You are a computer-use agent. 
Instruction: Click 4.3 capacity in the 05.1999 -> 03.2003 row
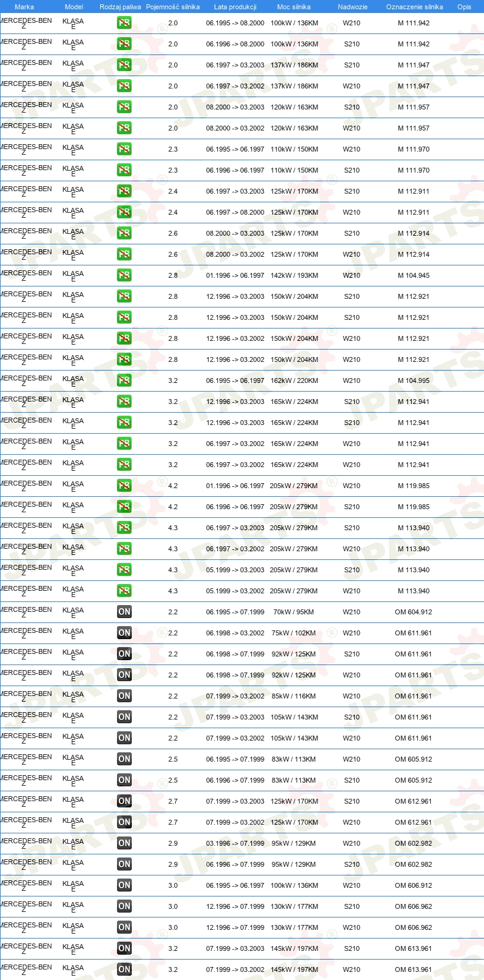(x=173, y=570)
